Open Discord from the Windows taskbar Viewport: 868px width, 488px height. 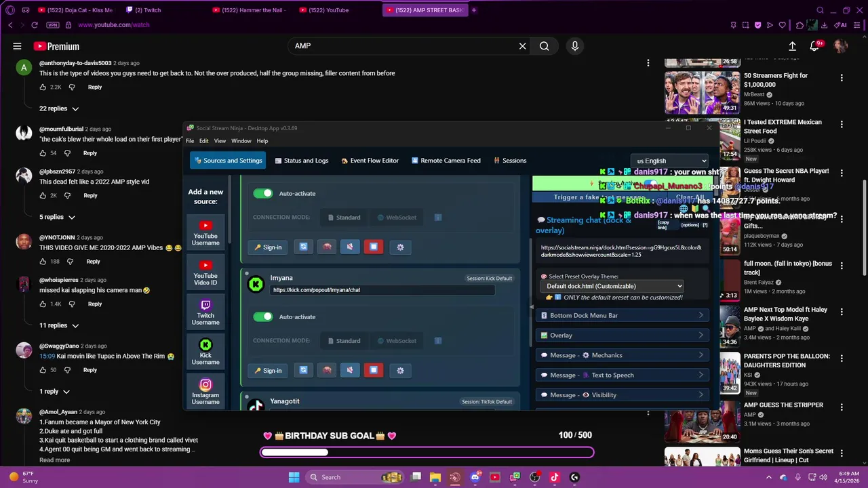[x=475, y=477]
